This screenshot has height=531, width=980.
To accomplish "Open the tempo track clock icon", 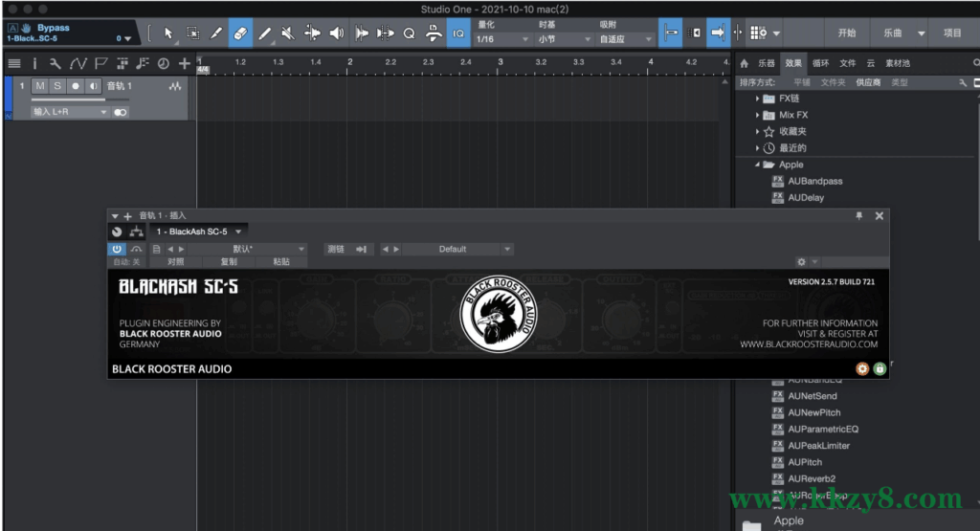I will coord(163,63).
